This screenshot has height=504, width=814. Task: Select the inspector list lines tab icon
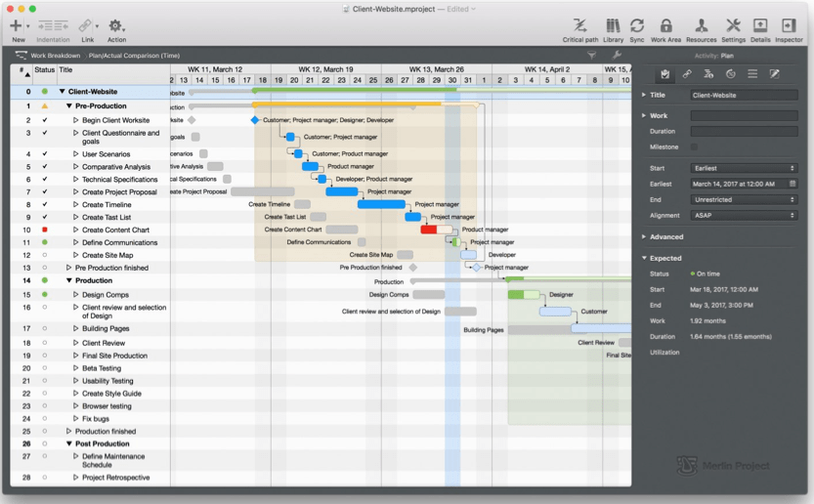click(752, 74)
